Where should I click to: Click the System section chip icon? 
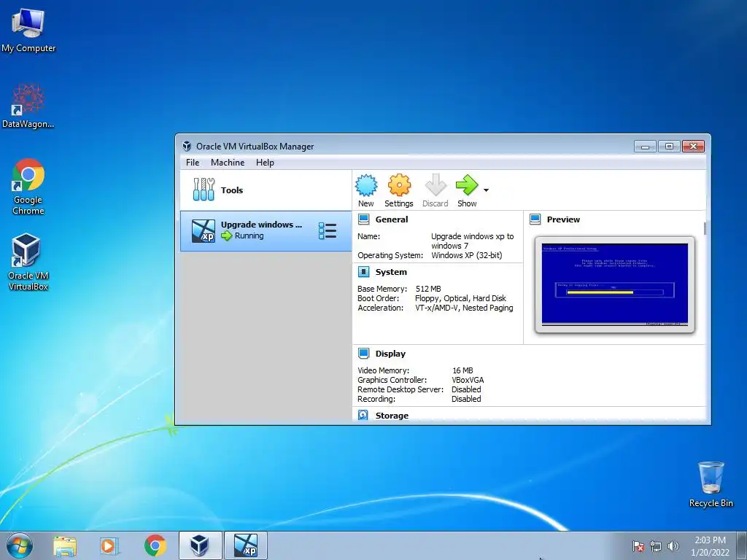(363, 272)
